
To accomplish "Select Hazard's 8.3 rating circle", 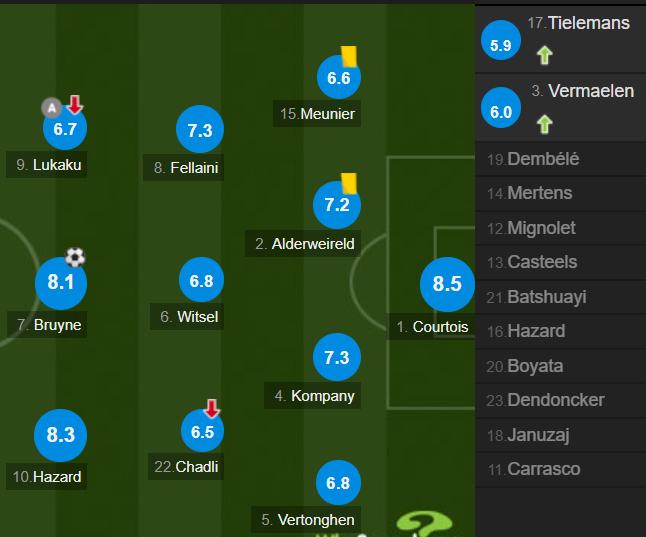I will coord(61,435).
